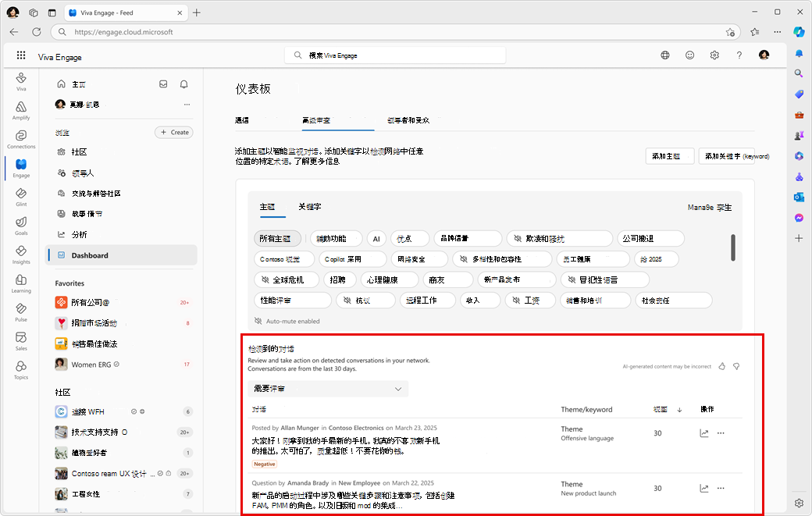Open settings gear in Viva Engage header
The height and width of the screenshot is (516, 812).
(x=714, y=55)
